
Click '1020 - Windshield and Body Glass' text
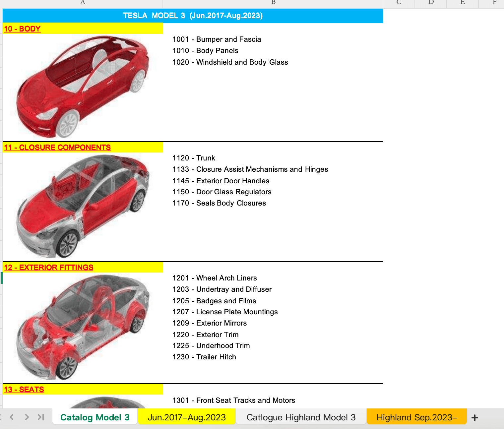pos(230,62)
